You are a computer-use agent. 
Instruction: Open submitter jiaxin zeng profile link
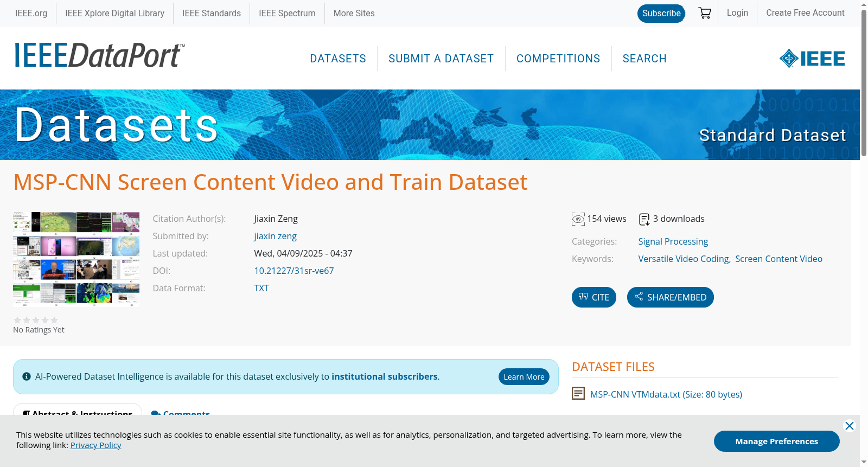[x=276, y=236]
